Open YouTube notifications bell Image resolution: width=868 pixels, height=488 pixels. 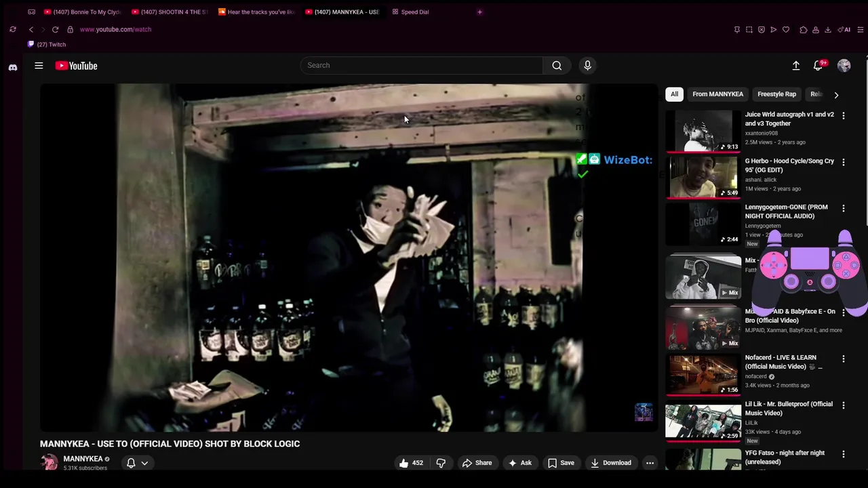818,65
